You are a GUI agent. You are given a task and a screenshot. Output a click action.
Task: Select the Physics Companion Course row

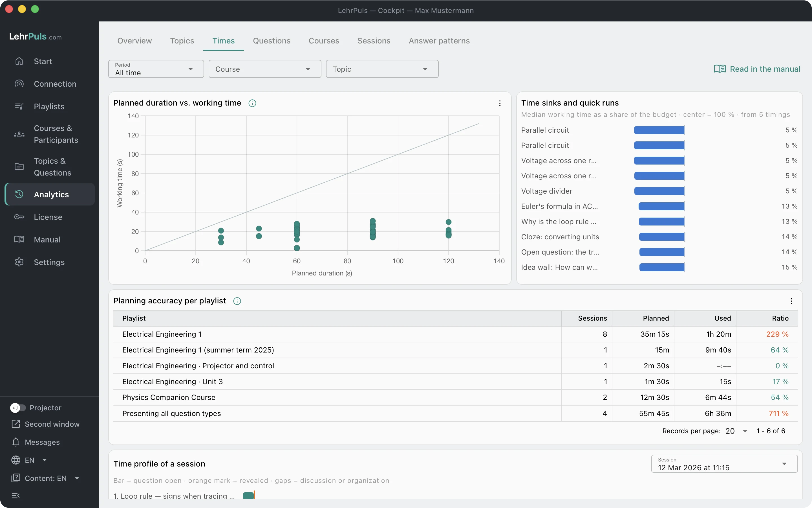coord(455,397)
